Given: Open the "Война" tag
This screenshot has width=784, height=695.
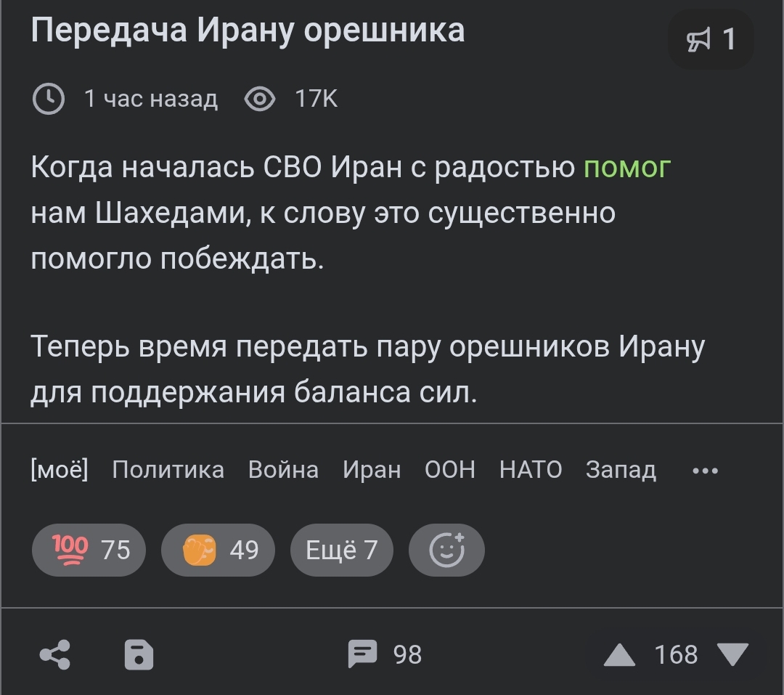Looking at the screenshot, I should click(283, 471).
